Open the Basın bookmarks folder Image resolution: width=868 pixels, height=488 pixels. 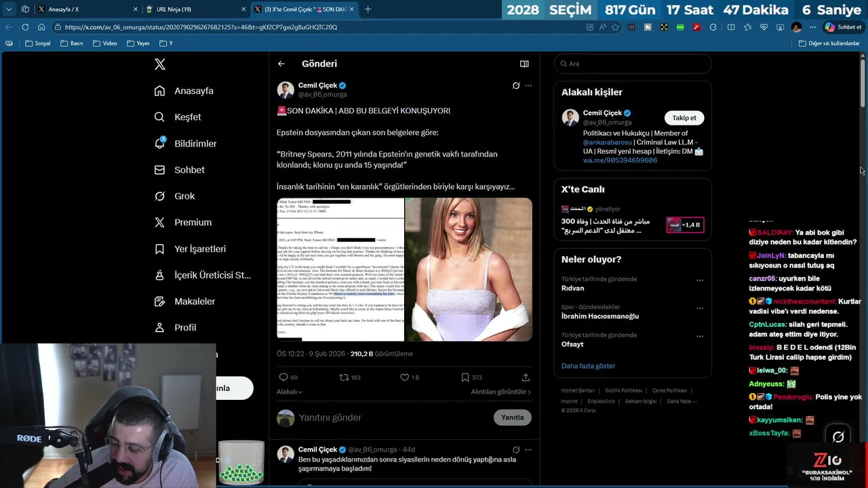point(71,43)
